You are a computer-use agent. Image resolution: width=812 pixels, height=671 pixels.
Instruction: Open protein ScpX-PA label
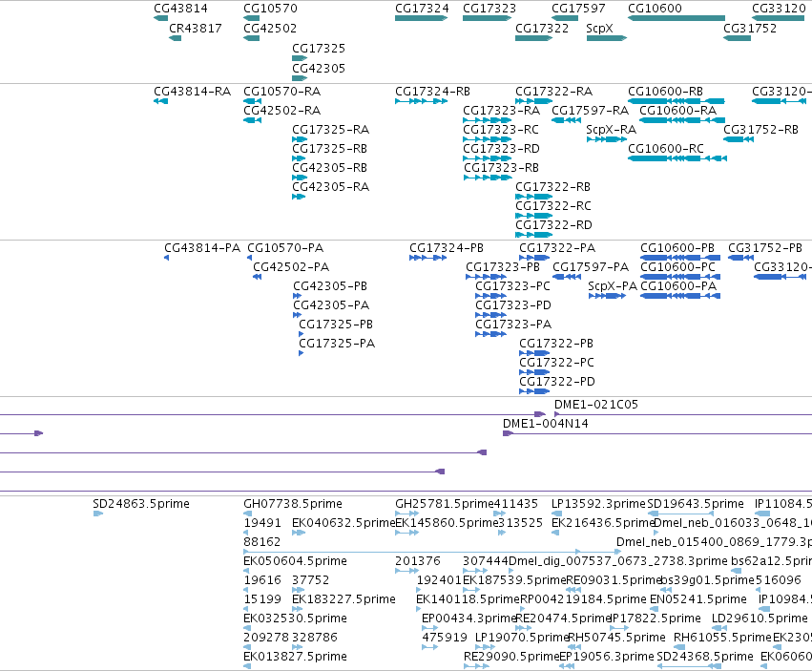[613, 286]
